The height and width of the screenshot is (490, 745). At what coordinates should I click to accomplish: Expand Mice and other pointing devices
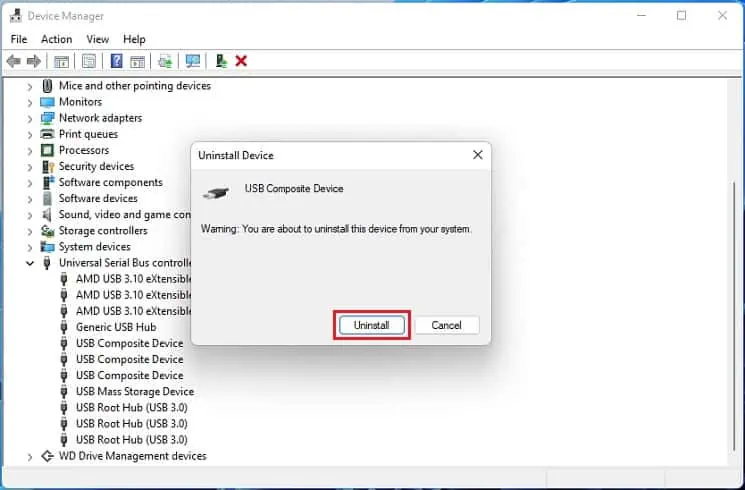pos(30,86)
